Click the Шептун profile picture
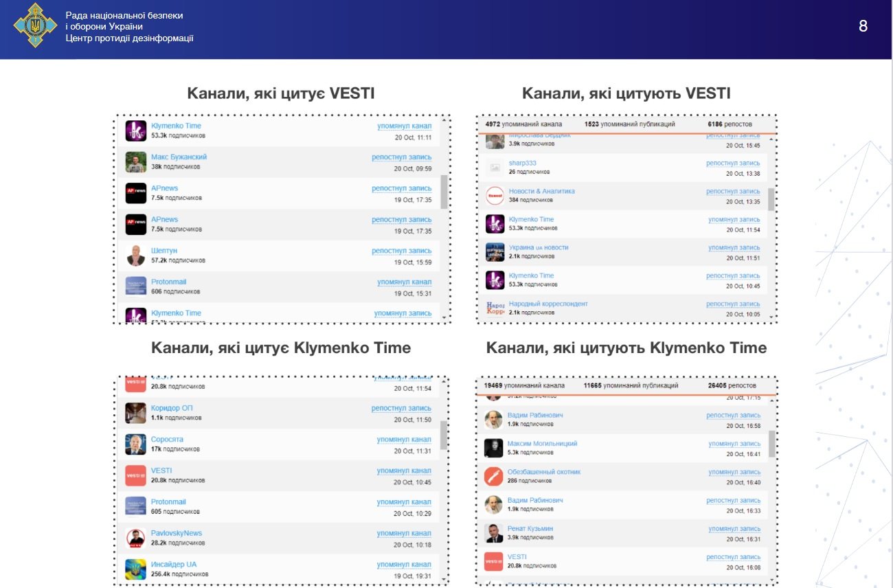Viewport: 893px width, 588px height. coord(136,256)
